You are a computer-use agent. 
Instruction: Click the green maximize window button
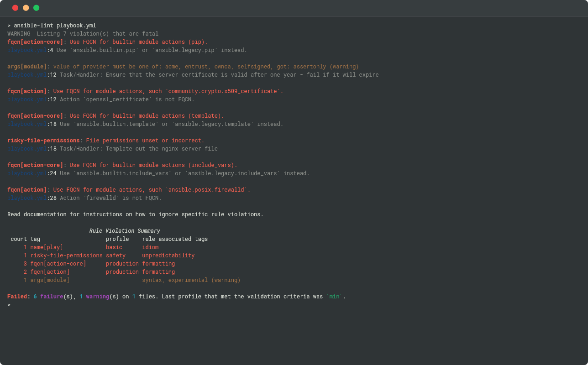(x=36, y=8)
